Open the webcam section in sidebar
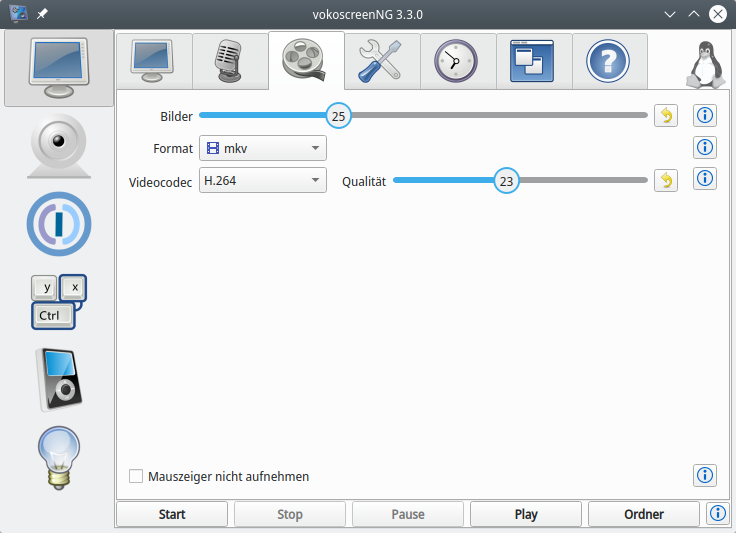The width and height of the screenshot is (736, 533). coord(59,146)
